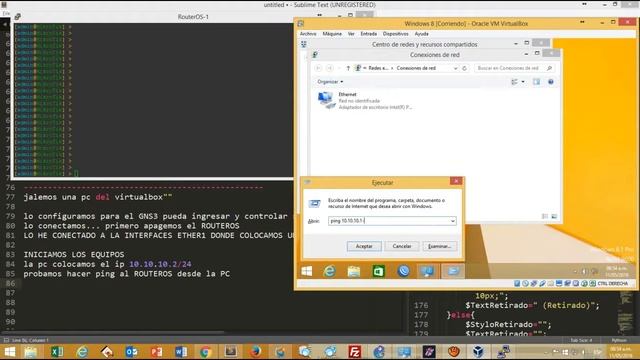The height and width of the screenshot is (360, 640).
Task: Click the Sublime minimap in right pane
Action: [x=626, y=313]
